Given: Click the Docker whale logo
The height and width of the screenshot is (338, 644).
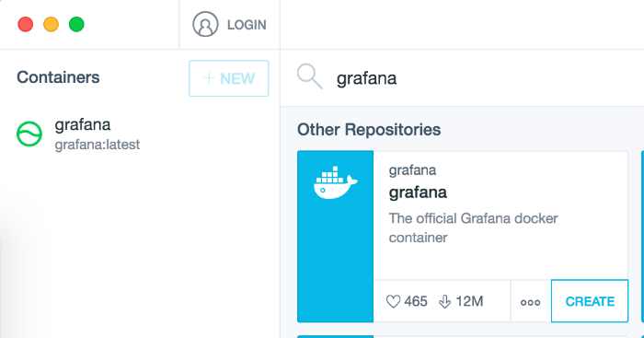Looking at the screenshot, I should click(336, 183).
